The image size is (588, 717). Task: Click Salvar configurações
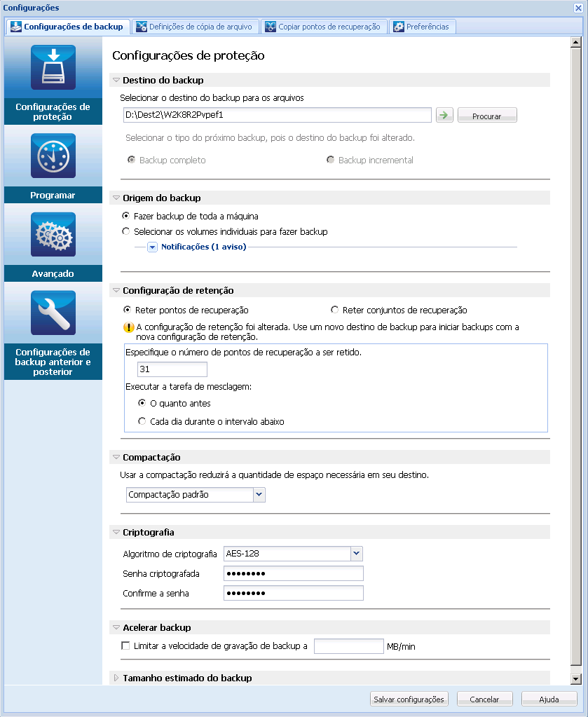[x=409, y=698]
